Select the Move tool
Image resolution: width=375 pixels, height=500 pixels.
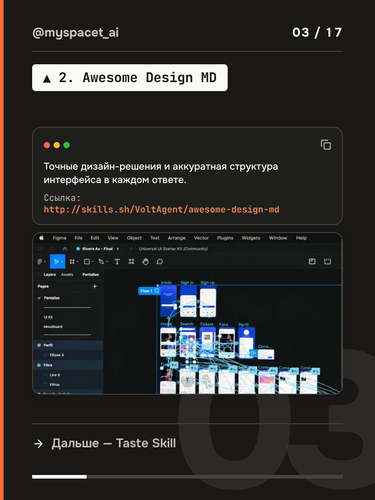click(57, 262)
